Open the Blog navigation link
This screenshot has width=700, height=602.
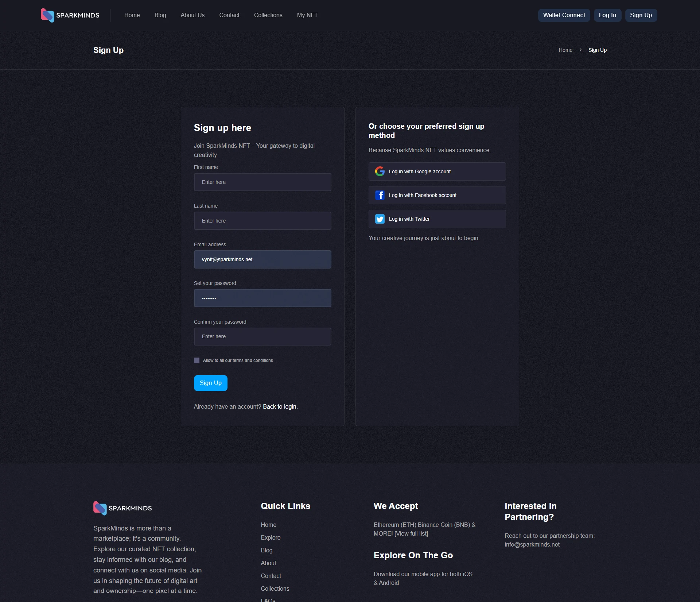coord(160,15)
